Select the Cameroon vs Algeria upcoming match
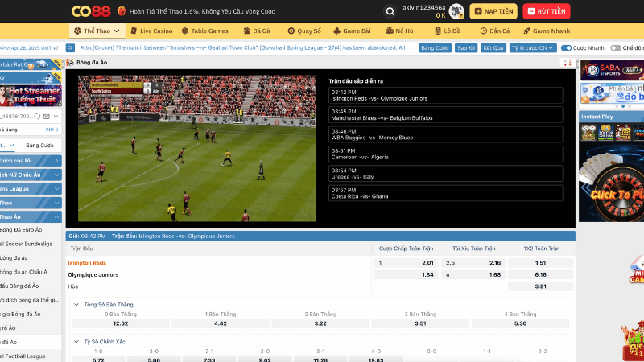The image size is (644, 362). coord(446,154)
